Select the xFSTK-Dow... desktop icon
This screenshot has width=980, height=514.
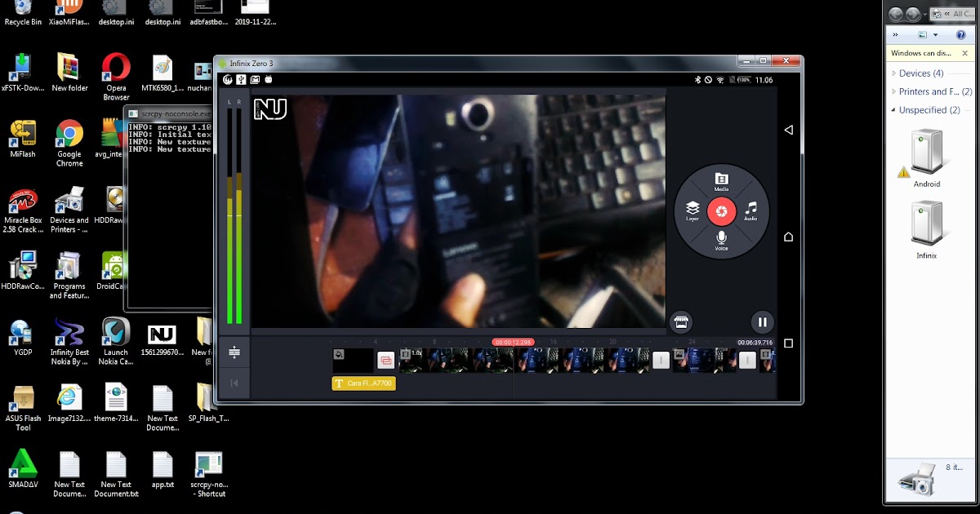[23, 73]
